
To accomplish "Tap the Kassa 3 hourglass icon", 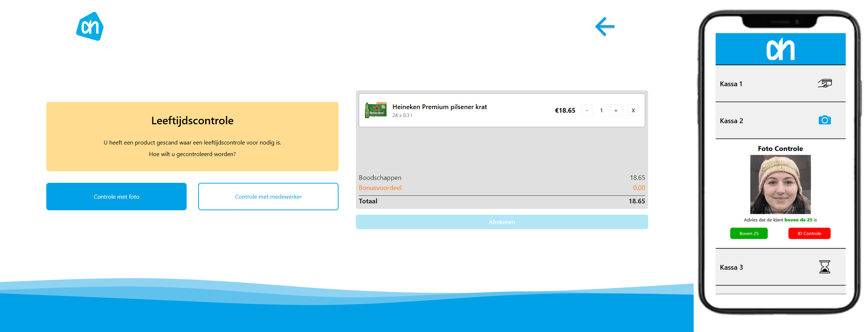I will [x=825, y=267].
